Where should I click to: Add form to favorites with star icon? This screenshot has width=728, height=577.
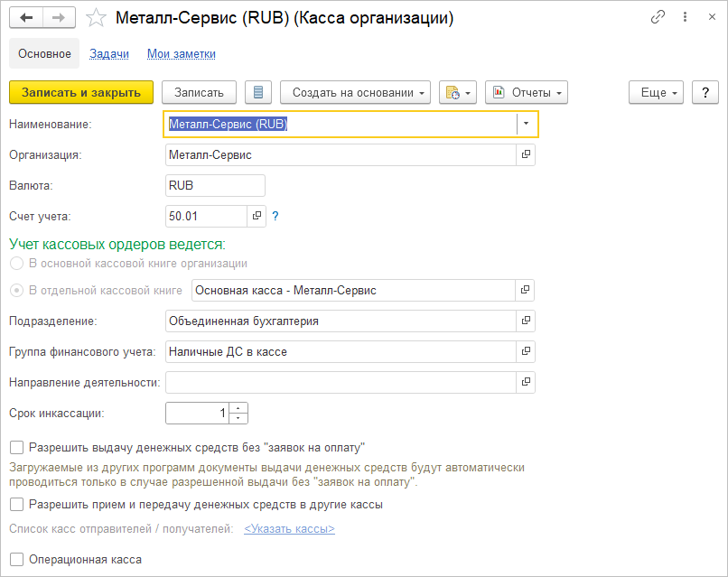[96, 18]
